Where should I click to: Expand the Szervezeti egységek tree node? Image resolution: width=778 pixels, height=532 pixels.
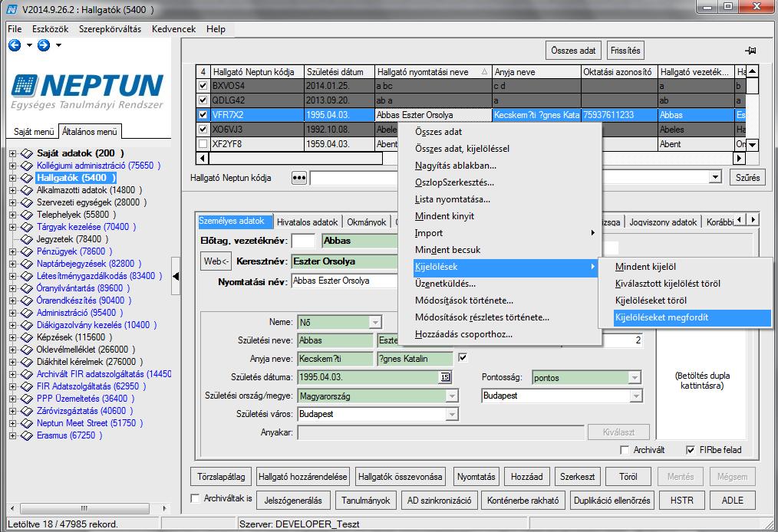pos(13,202)
